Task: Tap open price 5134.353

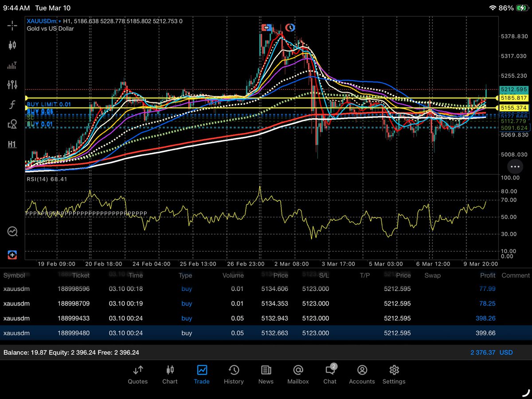Action: pyautogui.click(x=275, y=304)
